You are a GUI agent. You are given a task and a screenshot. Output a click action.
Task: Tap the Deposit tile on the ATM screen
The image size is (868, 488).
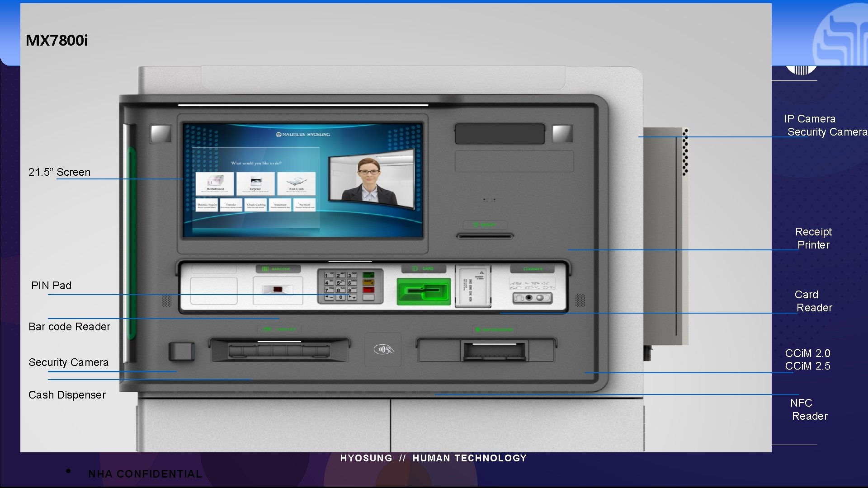tap(255, 183)
